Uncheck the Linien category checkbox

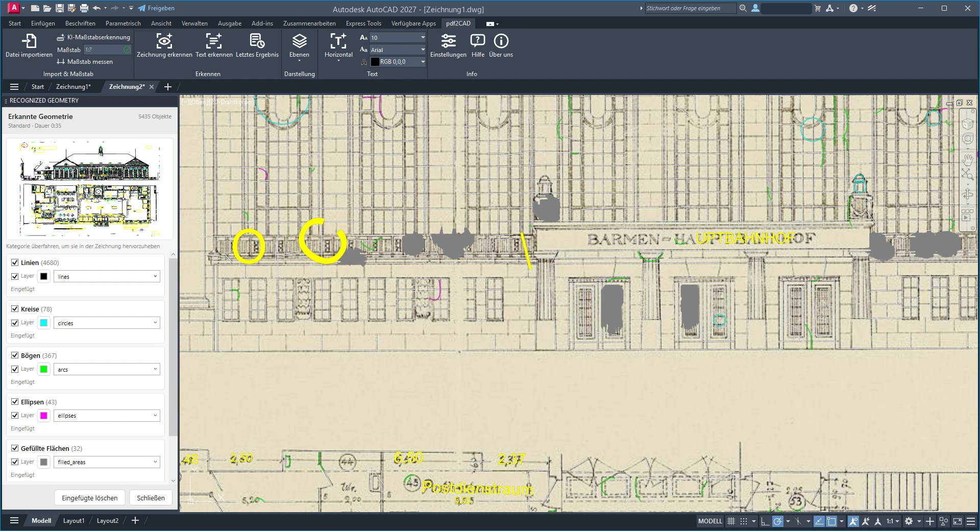point(15,262)
